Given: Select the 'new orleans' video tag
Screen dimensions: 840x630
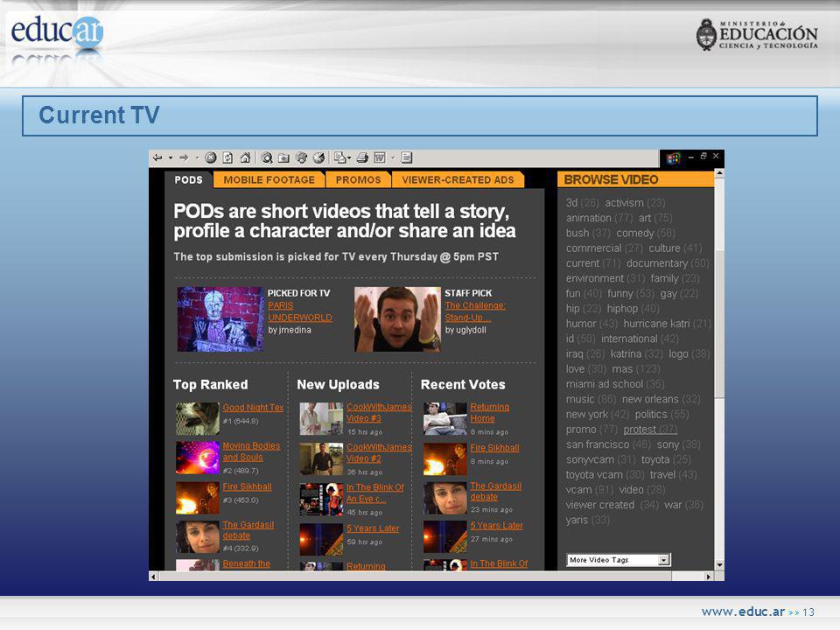Looking at the screenshot, I should tap(650, 399).
